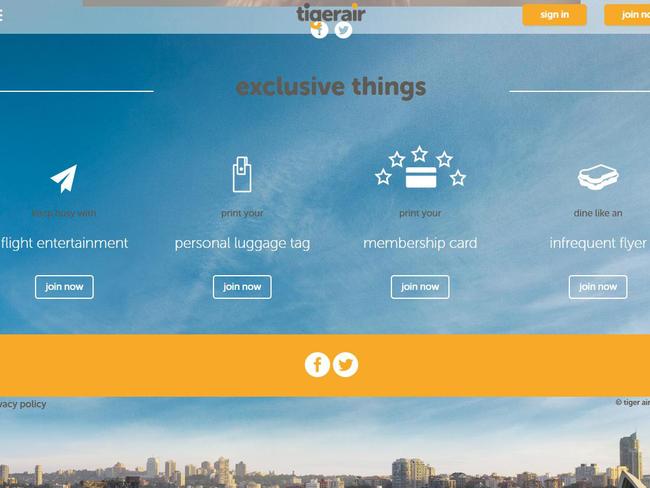The height and width of the screenshot is (488, 650).
Task: Click the paper plane entertainment icon
Action: click(x=64, y=178)
